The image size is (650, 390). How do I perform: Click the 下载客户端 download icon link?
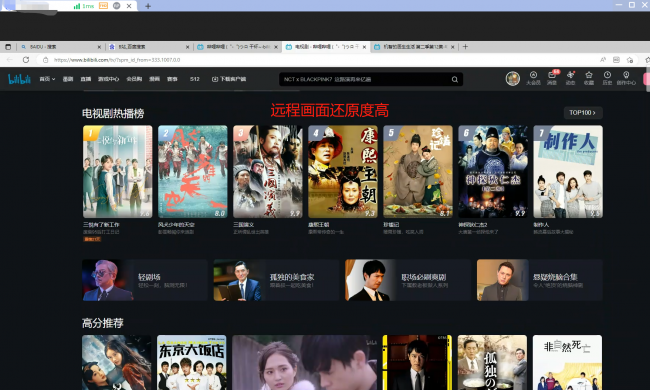pos(229,79)
